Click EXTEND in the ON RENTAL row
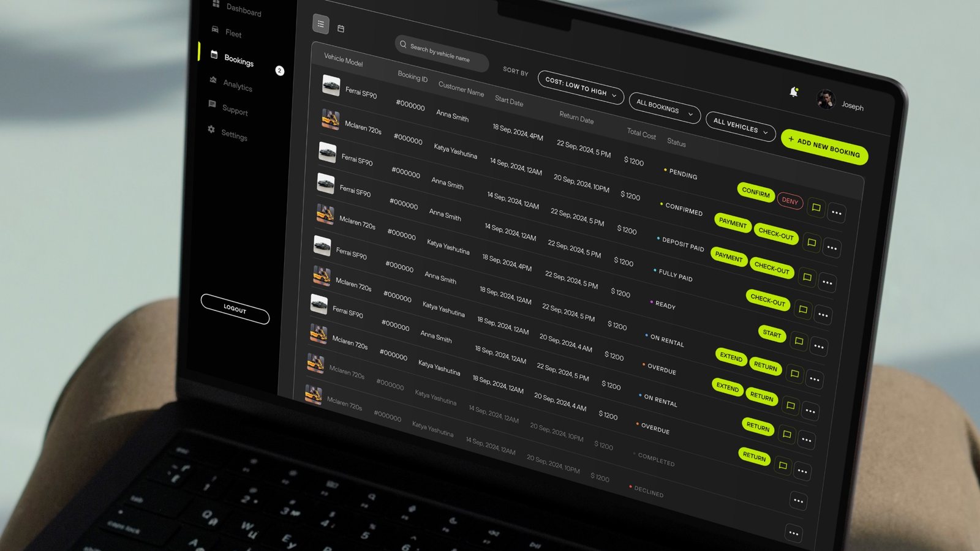This screenshot has height=551, width=980. tap(731, 356)
